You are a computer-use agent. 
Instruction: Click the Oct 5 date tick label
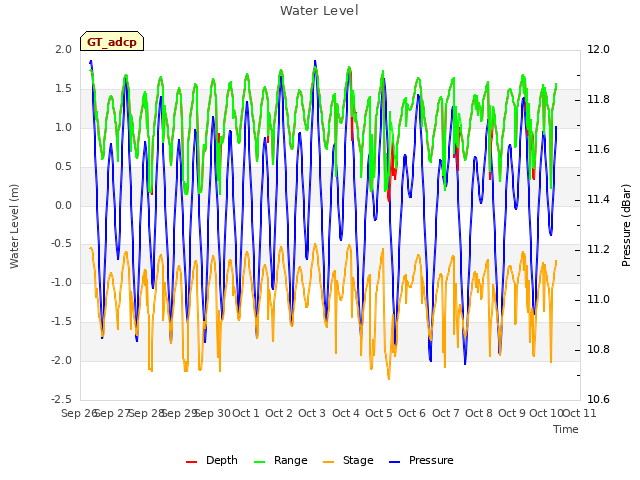click(x=379, y=413)
